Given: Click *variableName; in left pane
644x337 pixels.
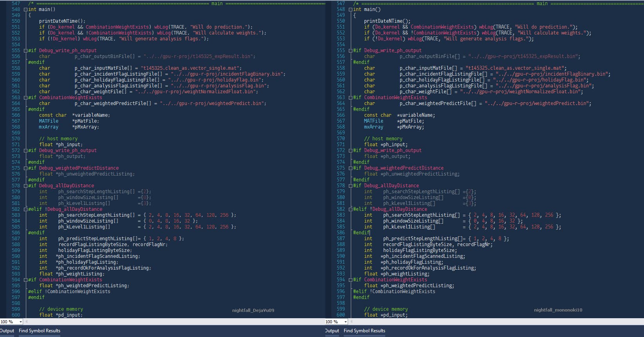Looking at the screenshot, I should 91,115.
